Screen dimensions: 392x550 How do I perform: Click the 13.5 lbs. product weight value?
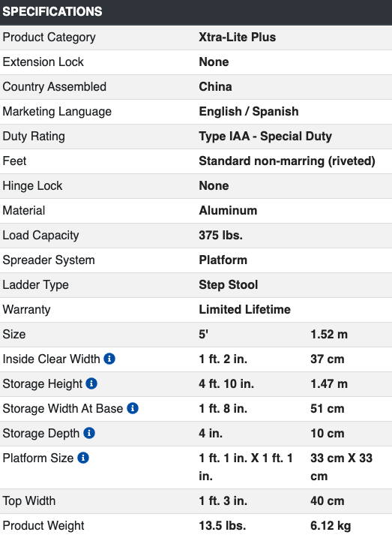point(223,525)
